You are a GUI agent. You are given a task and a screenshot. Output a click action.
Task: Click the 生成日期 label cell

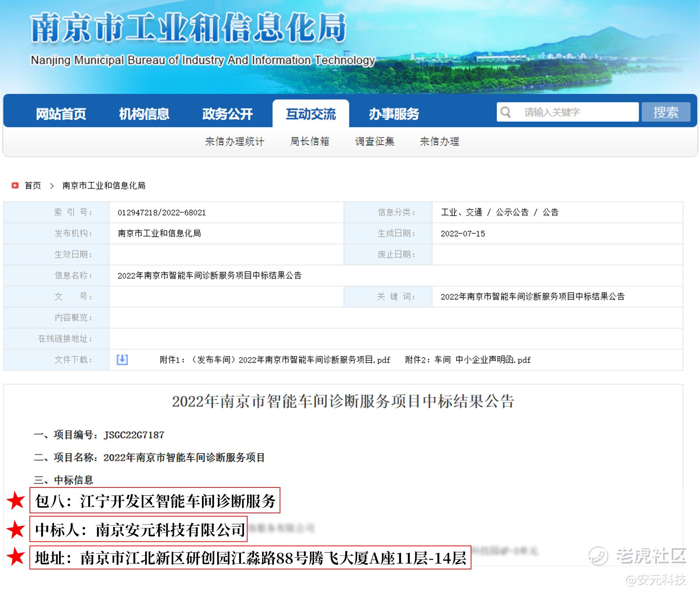pos(388,234)
